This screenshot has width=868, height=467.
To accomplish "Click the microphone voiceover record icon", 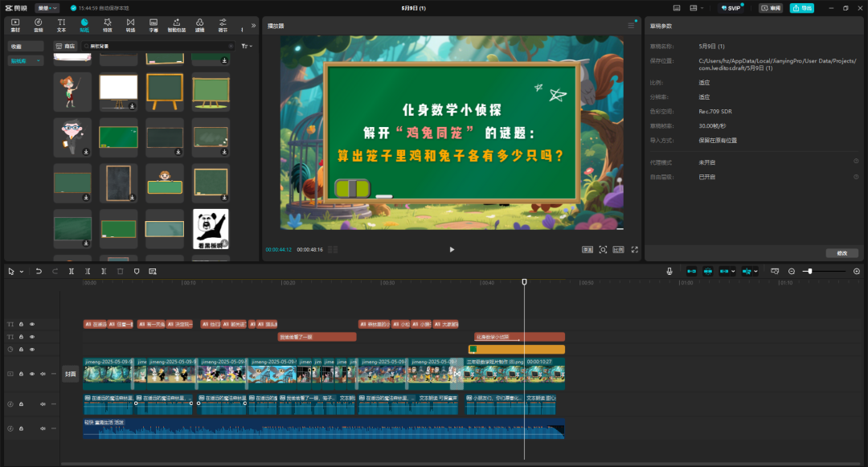I will click(669, 272).
